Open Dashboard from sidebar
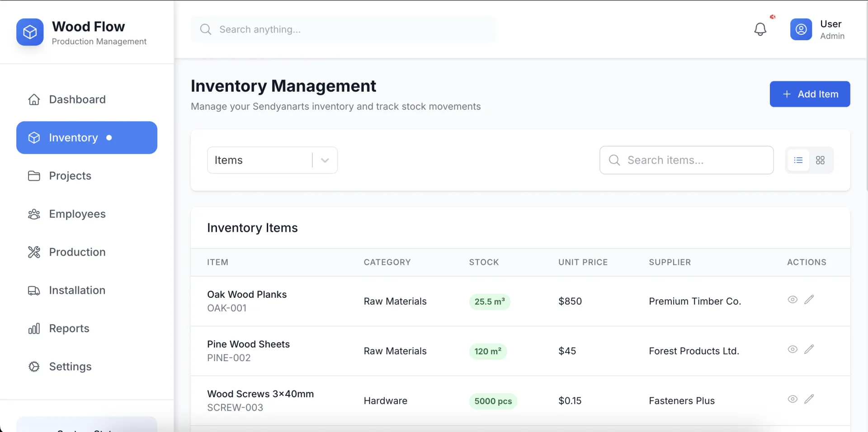The image size is (868, 432). pos(87,99)
